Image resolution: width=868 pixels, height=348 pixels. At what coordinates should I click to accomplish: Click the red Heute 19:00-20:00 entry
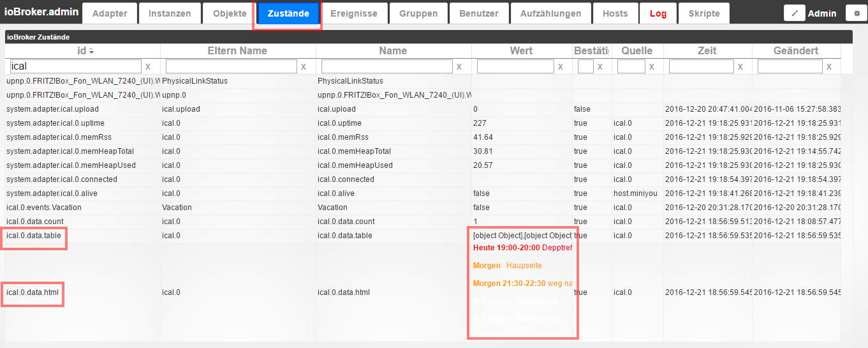pos(522,247)
